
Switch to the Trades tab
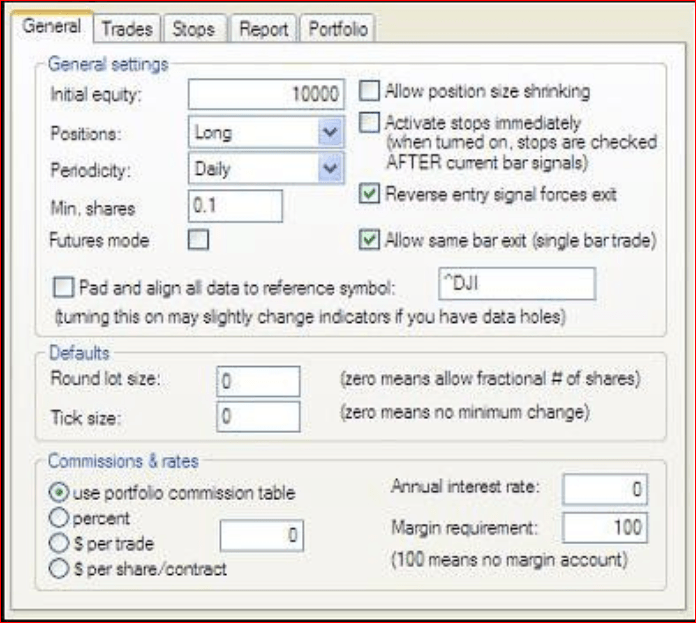[125, 29]
